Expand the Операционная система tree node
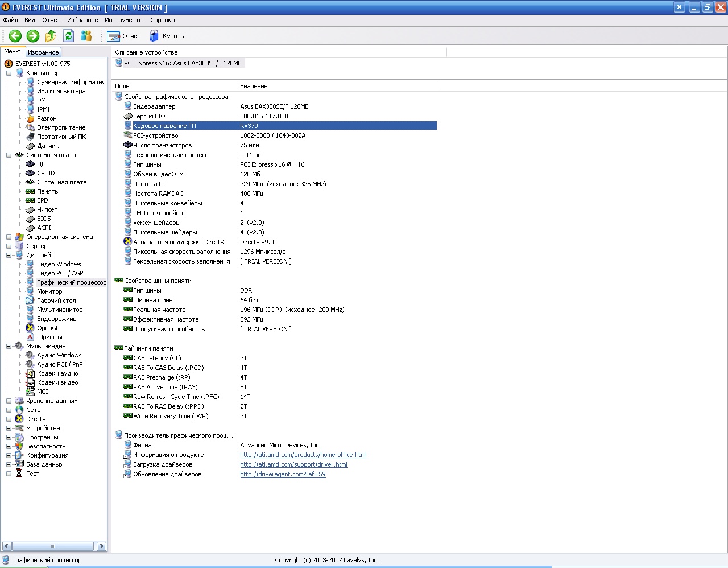 pos(9,237)
